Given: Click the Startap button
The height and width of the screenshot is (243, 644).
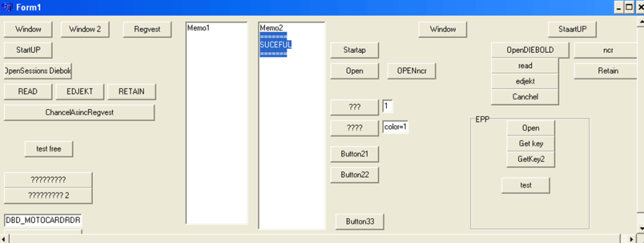Looking at the screenshot, I should click(354, 50).
